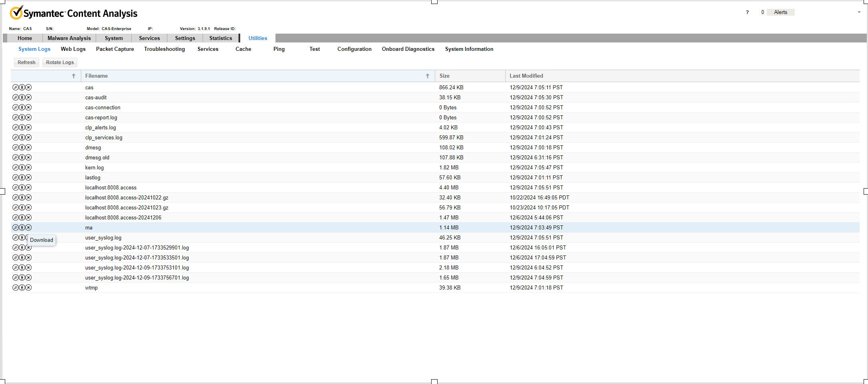Switch to the Statistics tab
This screenshot has height=384, width=868.
point(220,38)
